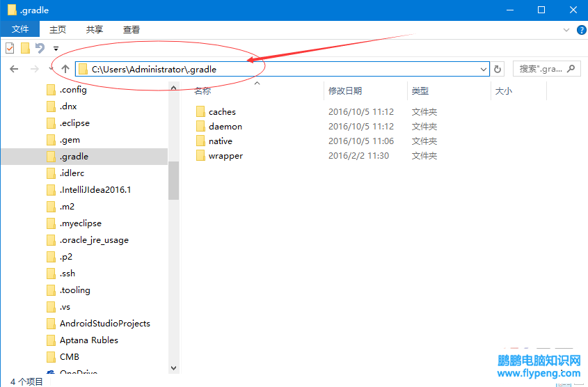
Task: Click the caches folder name
Action: coord(223,112)
